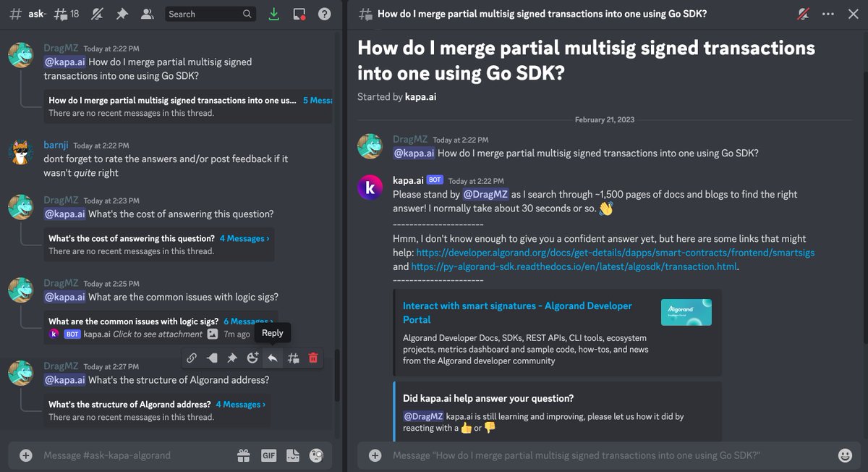Open 'Interact with smart signatures' embed title
This screenshot has height=472, width=868.
point(517,313)
